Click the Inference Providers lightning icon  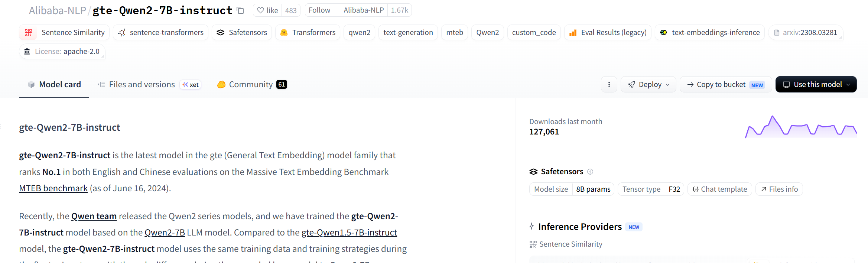tap(532, 226)
